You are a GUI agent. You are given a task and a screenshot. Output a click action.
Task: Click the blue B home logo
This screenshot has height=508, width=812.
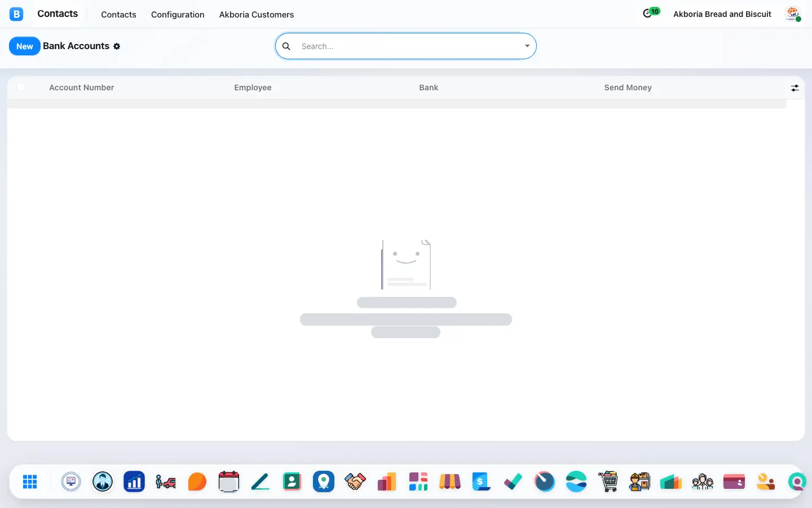[x=16, y=14]
